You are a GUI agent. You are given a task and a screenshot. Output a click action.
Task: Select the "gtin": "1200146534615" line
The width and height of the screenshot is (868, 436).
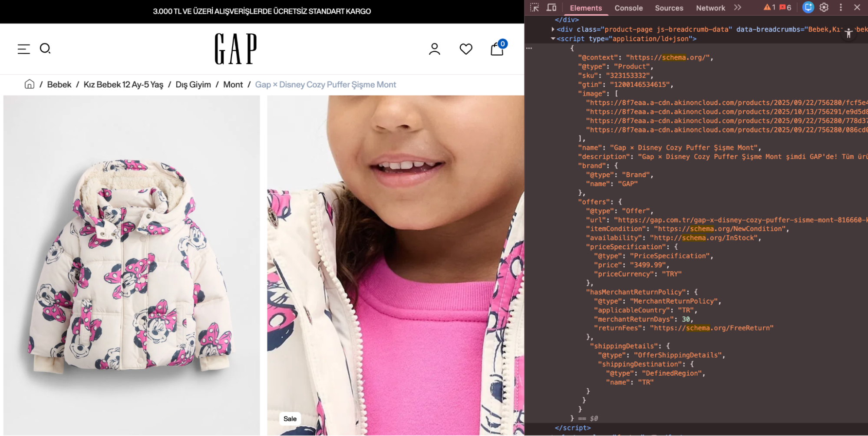pos(625,85)
